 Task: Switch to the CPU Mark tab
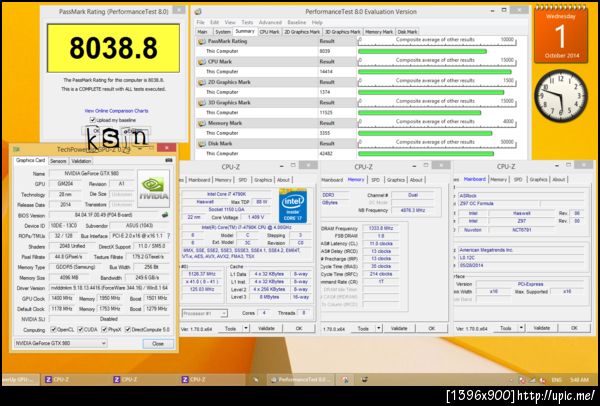(270, 31)
